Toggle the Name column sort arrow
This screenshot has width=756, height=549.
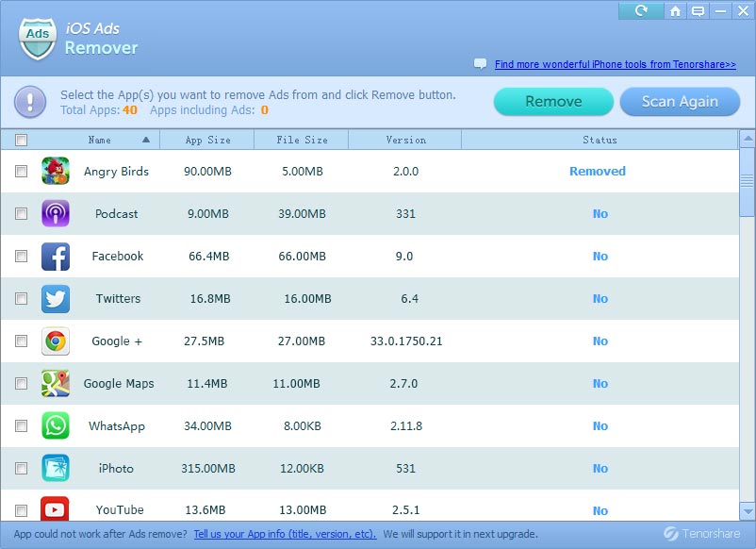coord(146,141)
